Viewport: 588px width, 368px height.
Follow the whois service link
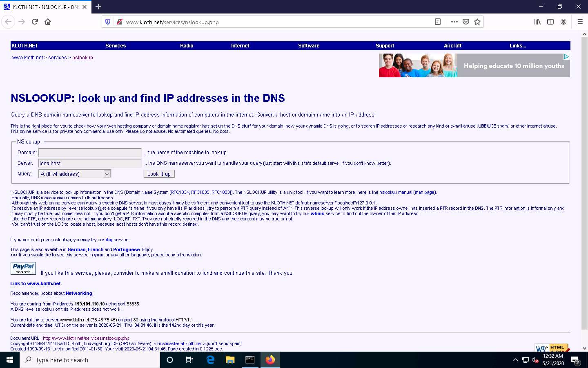317,213
